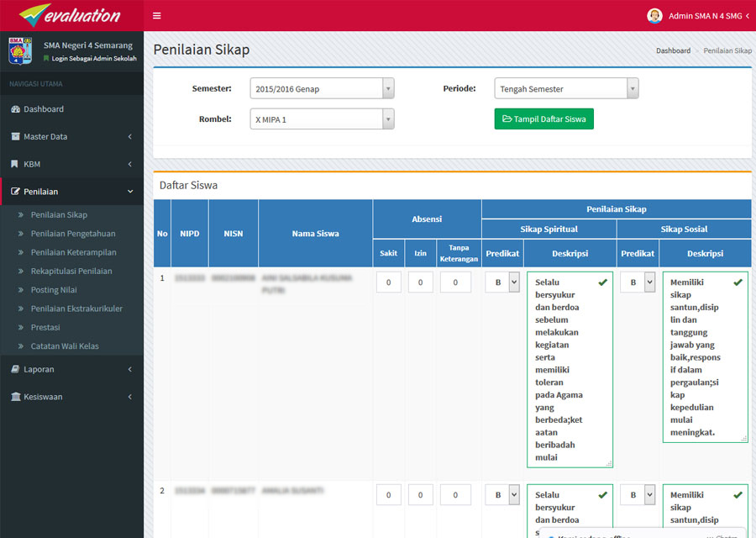Click the admin user avatar icon

654,16
